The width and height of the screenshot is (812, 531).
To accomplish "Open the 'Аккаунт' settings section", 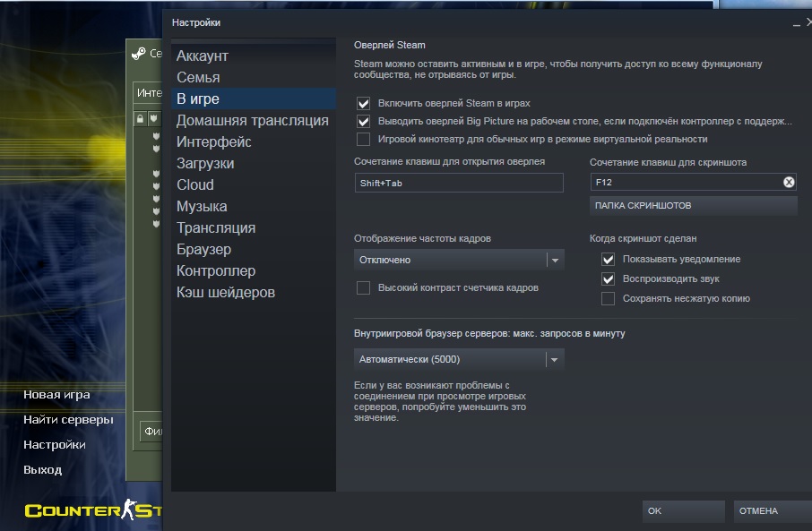I will pyautogui.click(x=254, y=56).
